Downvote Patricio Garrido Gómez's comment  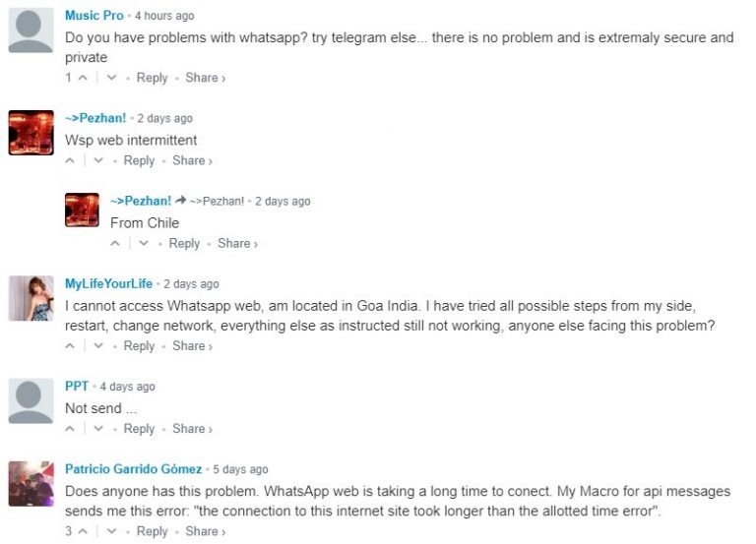point(111,531)
